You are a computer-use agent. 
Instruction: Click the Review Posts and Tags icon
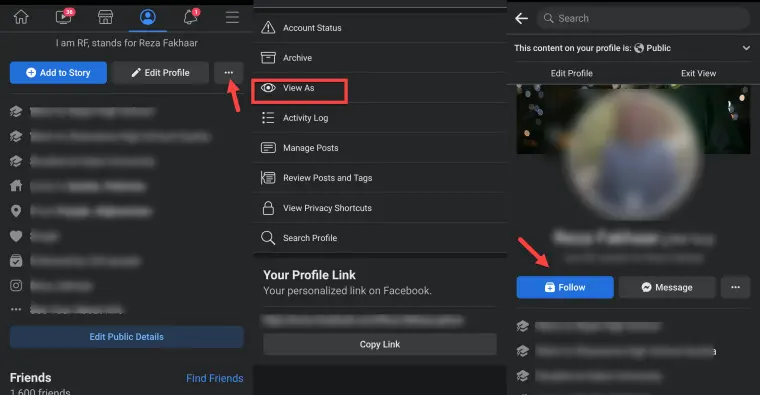pyautogui.click(x=268, y=178)
